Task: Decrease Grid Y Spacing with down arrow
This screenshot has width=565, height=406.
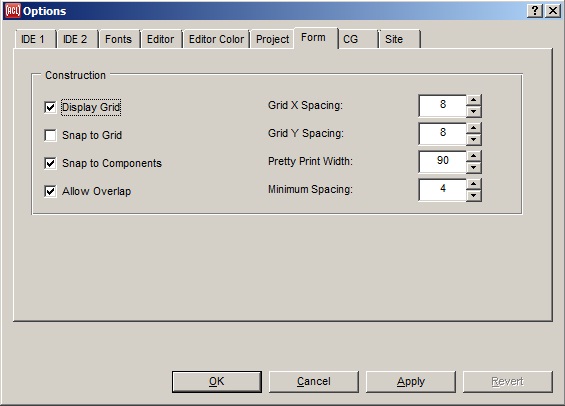Action: click(x=474, y=139)
